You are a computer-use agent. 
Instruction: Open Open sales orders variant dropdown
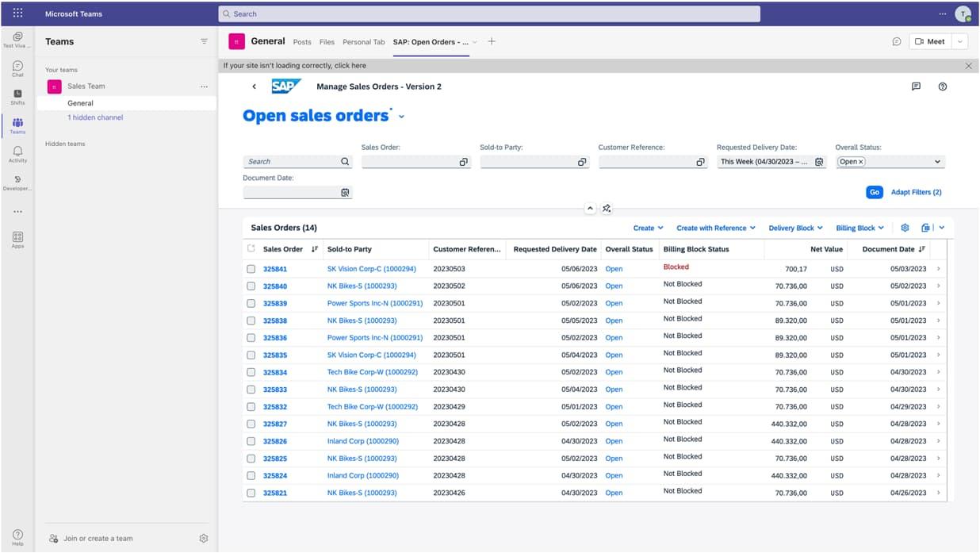[x=401, y=117]
